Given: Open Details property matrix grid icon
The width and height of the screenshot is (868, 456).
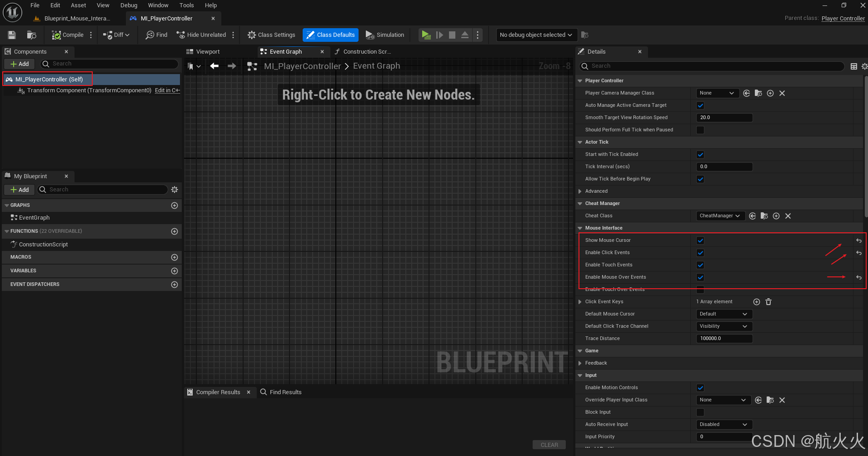Looking at the screenshot, I should tap(854, 66).
